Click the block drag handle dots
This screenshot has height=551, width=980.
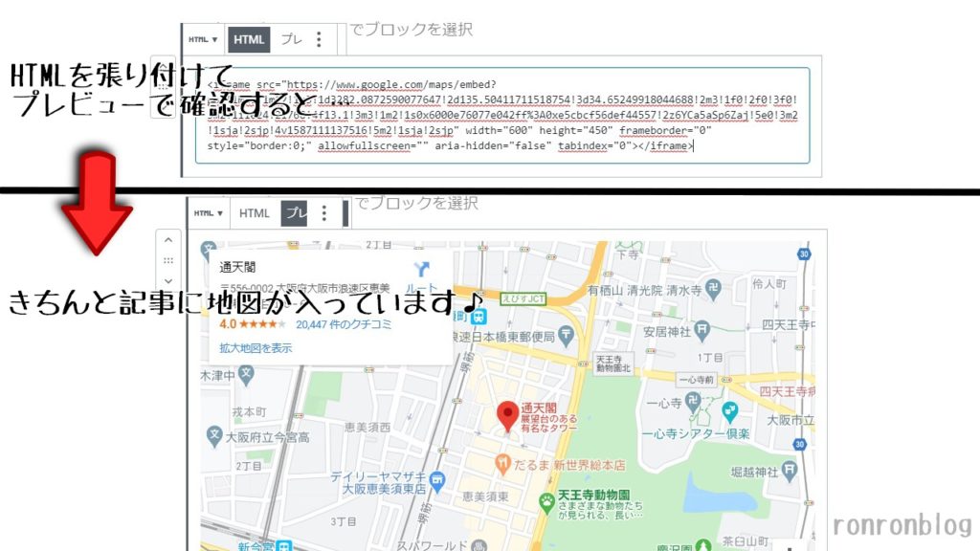point(168,260)
